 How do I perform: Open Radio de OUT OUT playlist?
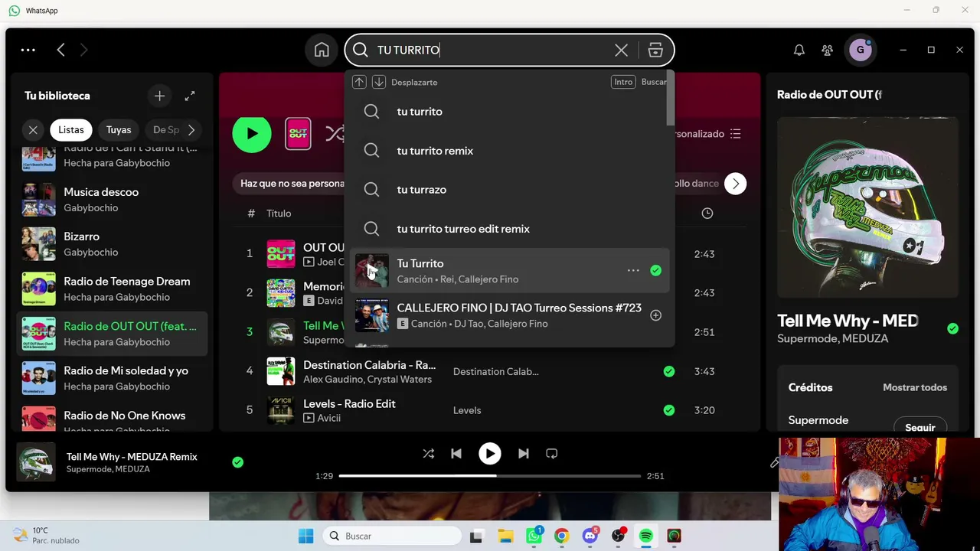[x=112, y=334]
